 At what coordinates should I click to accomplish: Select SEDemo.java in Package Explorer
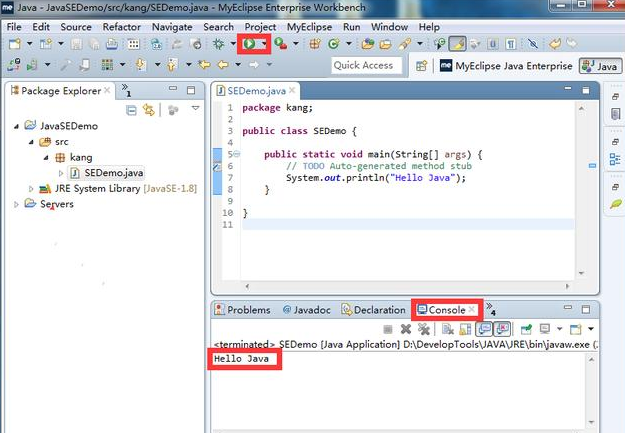[113, 173]
